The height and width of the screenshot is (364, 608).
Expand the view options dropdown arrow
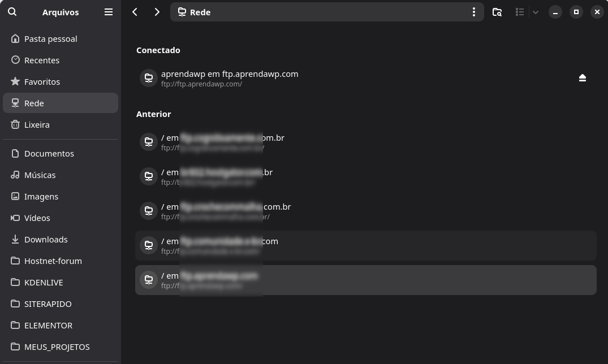(535, 12)
